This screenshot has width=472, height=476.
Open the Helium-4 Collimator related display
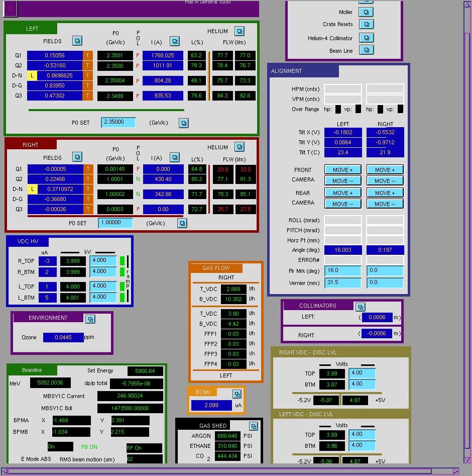coord(367,38)
